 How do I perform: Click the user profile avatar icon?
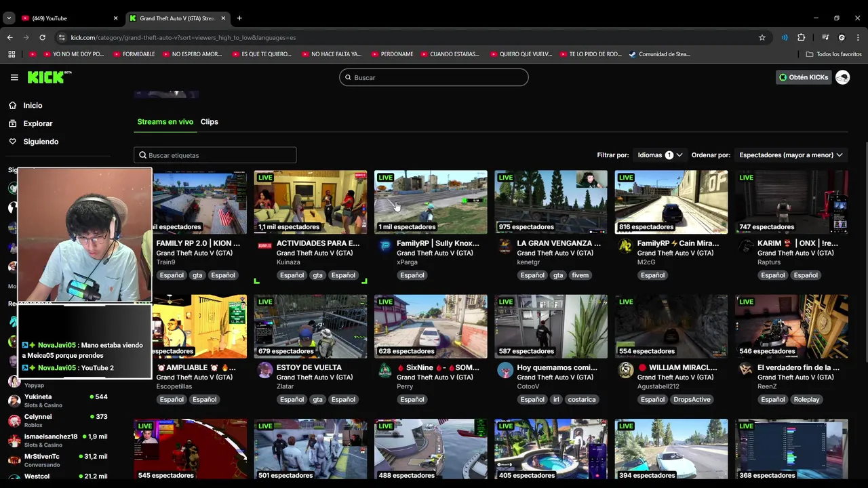pos(842,77)
